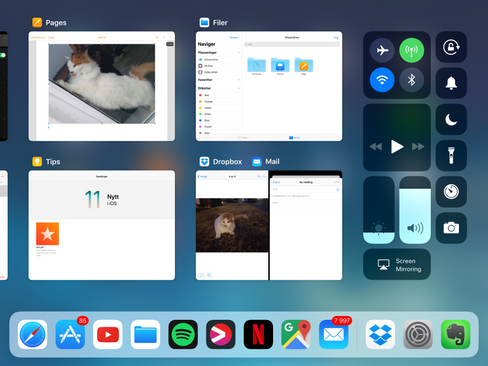Open Mail app in the dock
This screenshot has width=488, height=366.
(334, 335)
